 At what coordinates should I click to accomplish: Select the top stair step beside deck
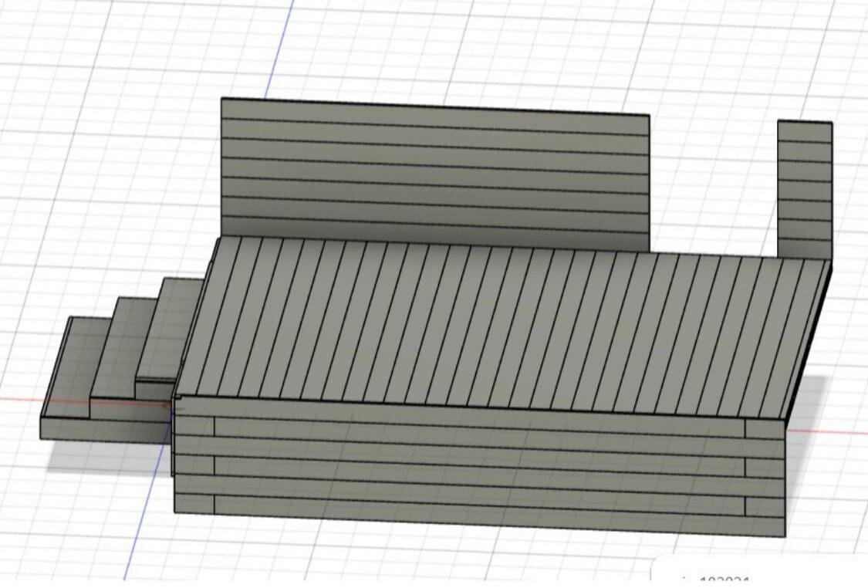[x=171, y=326]
